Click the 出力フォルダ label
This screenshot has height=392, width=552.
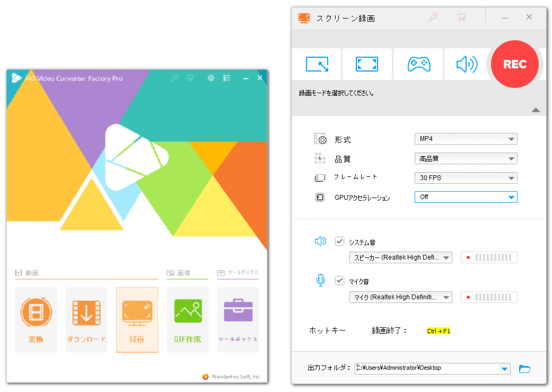(329, 368)
